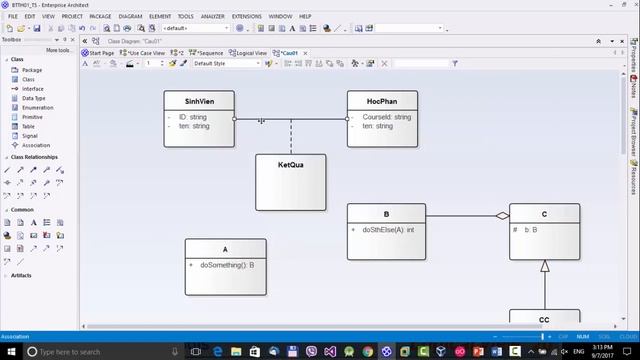Image resolution: width=640 pixels, height=360 pixels.
Task: Open the Properties side panel
Action: click(x=633, y=54)
